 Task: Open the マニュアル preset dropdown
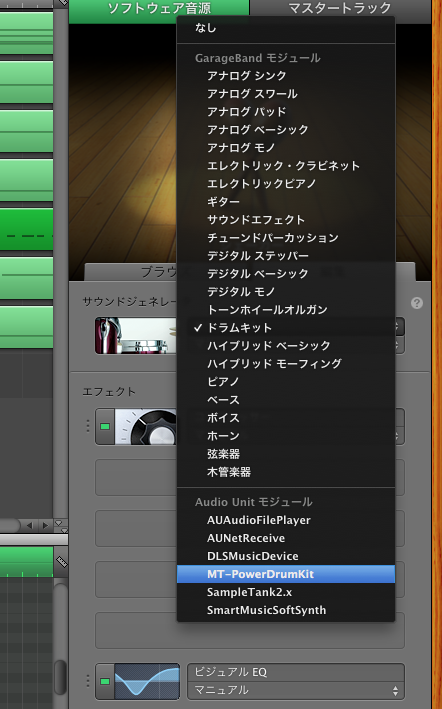click(296, 690)
